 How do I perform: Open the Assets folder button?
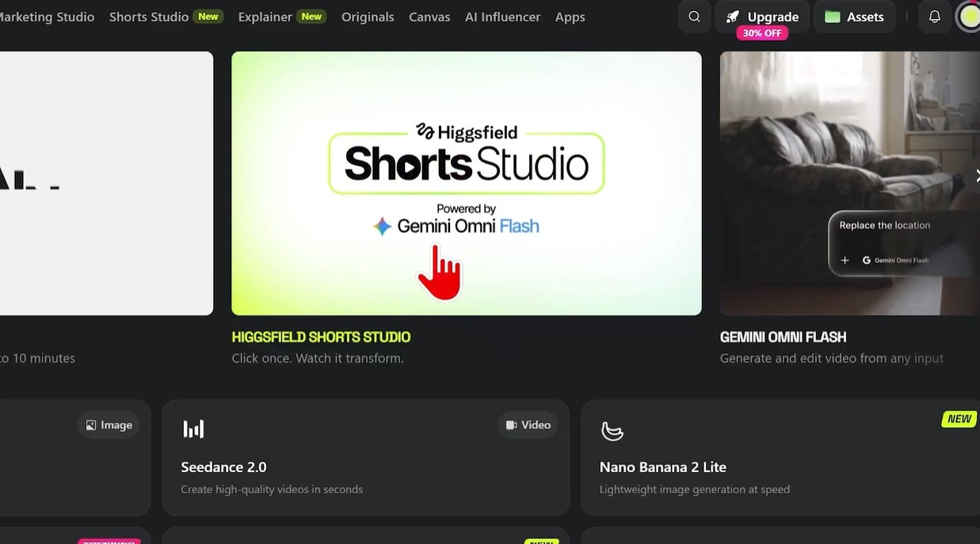click(854, 17)
